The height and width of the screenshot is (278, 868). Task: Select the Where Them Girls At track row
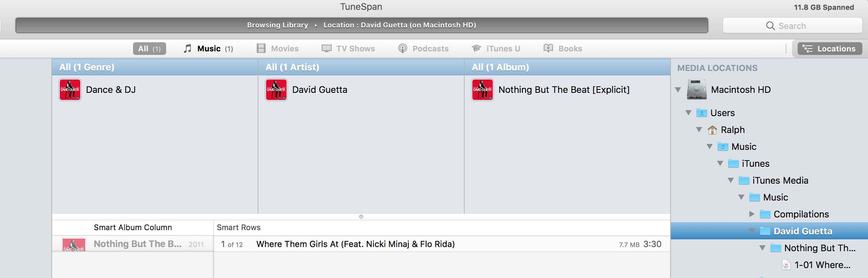356,244
